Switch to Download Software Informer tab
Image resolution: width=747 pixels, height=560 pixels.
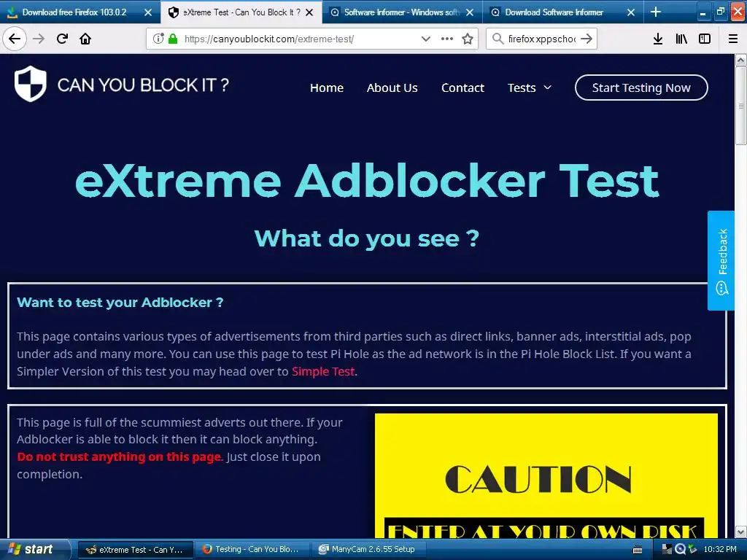554,12
